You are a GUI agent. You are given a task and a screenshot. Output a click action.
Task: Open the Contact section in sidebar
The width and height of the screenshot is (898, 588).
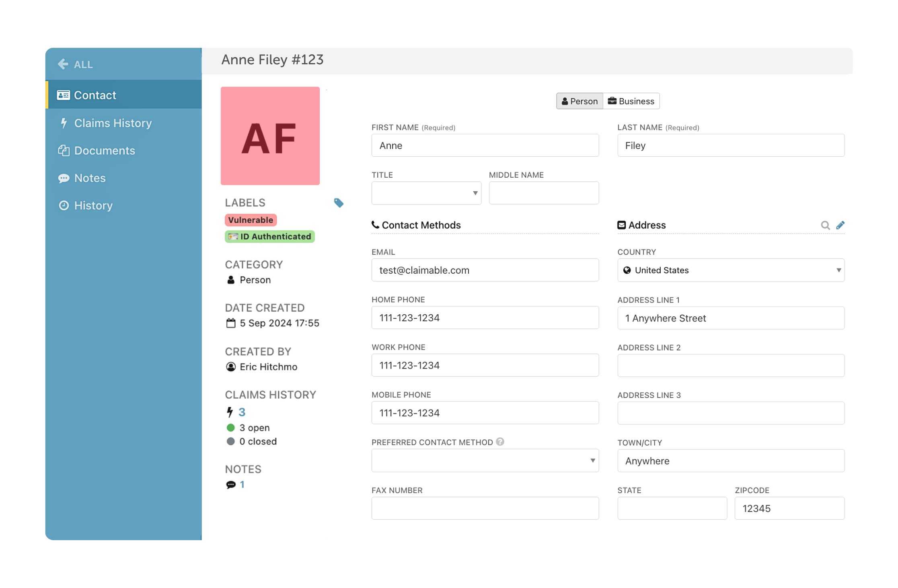coord(124,95)
